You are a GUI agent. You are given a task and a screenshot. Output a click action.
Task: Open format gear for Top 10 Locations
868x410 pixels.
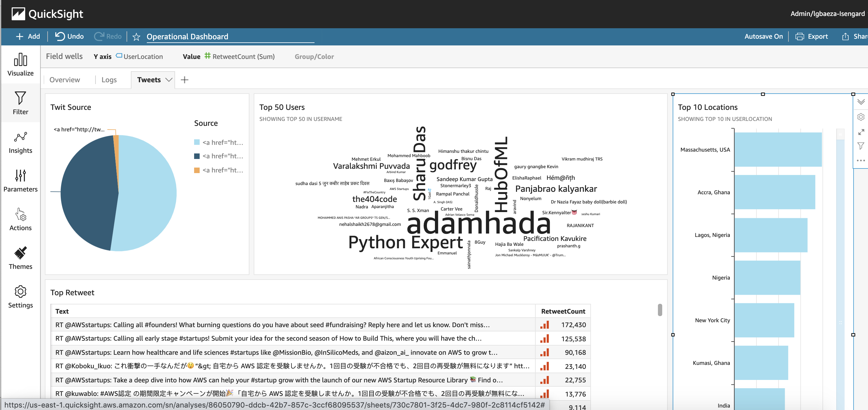coord(861,117)
